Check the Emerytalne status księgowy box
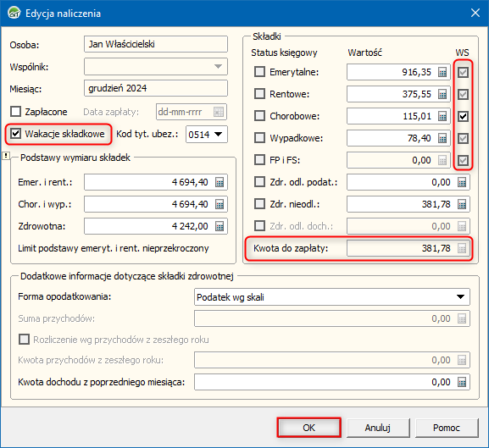 click(259, 72)
